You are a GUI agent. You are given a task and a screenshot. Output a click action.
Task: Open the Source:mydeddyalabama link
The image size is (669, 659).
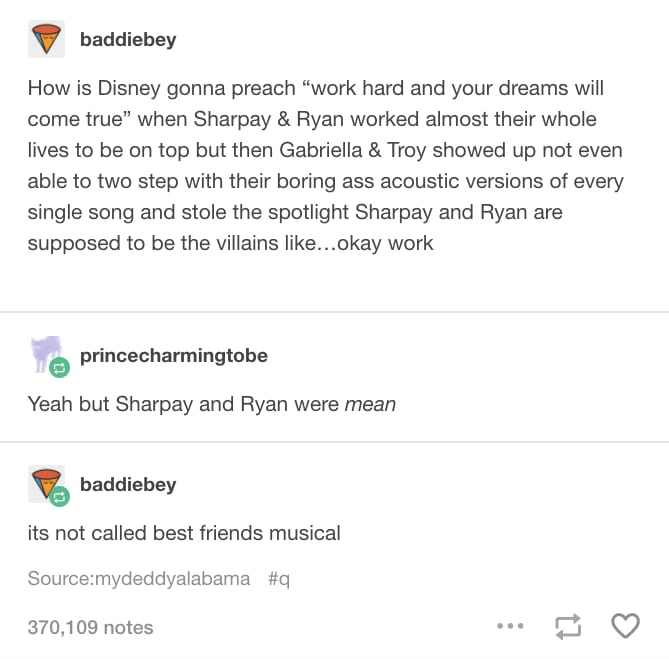point(139,579)
